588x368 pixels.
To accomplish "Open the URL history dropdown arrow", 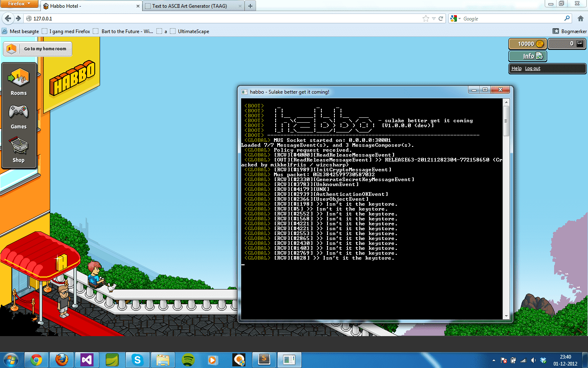I will pyautogui.click(x=434, y=18).
